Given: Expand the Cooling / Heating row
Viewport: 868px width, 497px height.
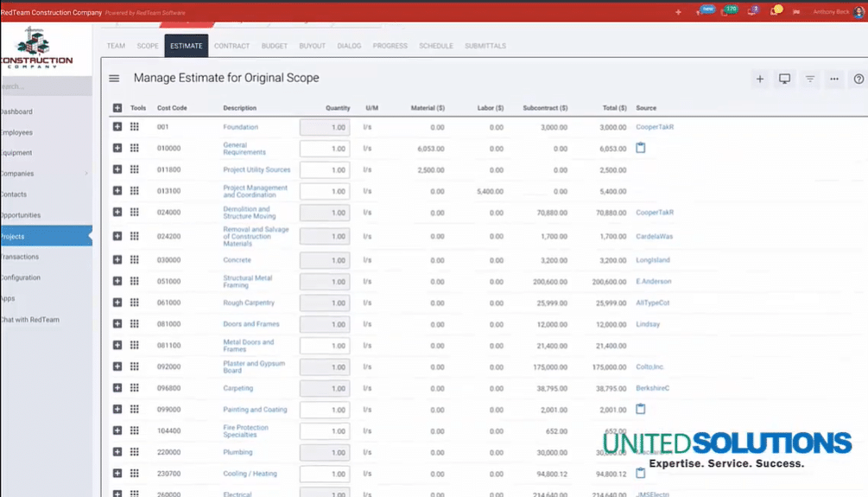Looking at the screenshot, I should (117, 473).
